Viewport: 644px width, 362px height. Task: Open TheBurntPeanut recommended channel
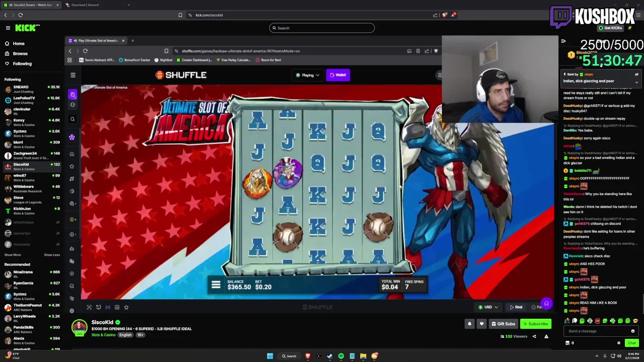(31, 307)
